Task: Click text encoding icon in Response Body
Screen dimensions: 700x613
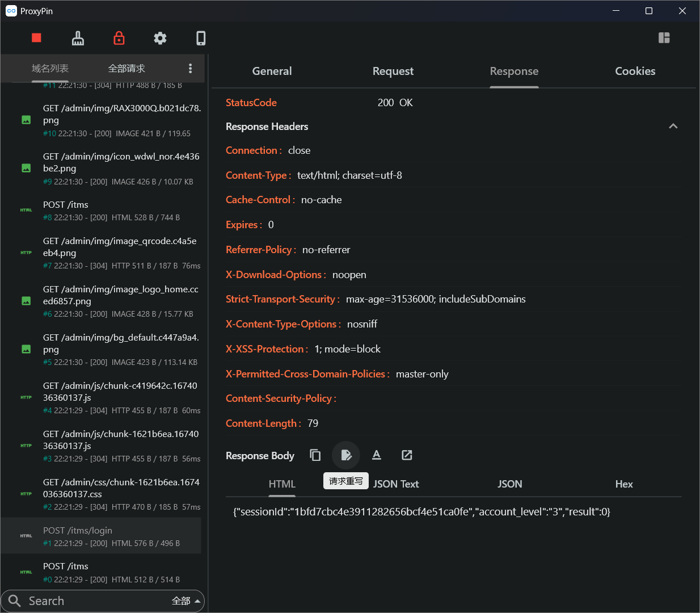Action: click(377, 455)
